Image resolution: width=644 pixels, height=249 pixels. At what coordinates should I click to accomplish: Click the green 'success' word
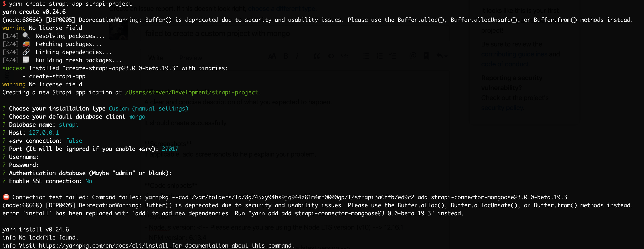point(14,68)
